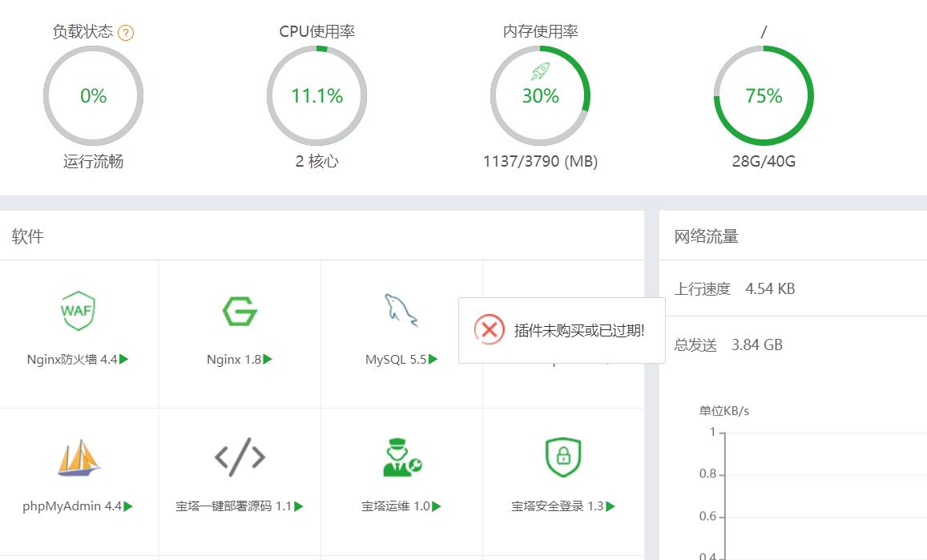Open the MySQL dolphin icon

pyautogui.click(x=401, y=311)
